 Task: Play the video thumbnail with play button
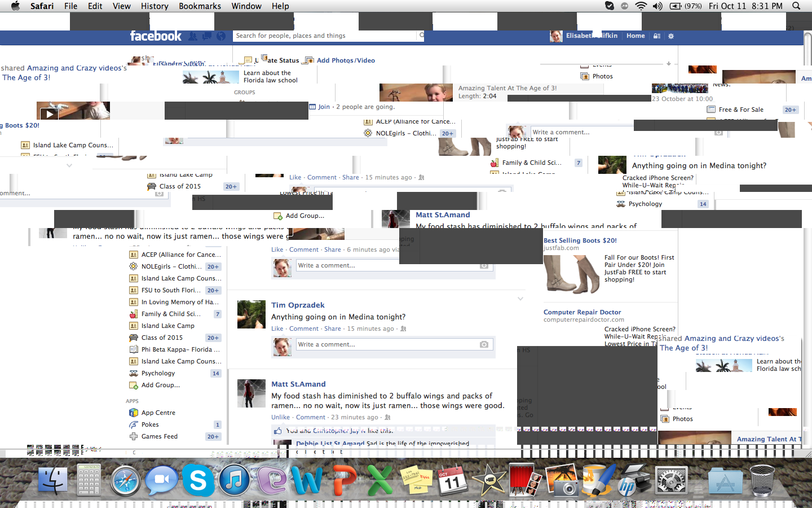tap(50, 114)
